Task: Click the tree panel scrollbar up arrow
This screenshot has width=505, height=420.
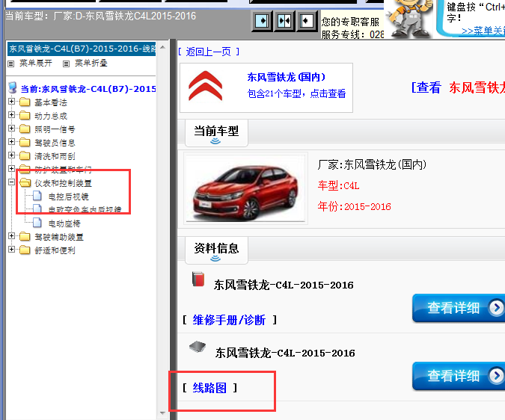Action: (x=163, y=47)
